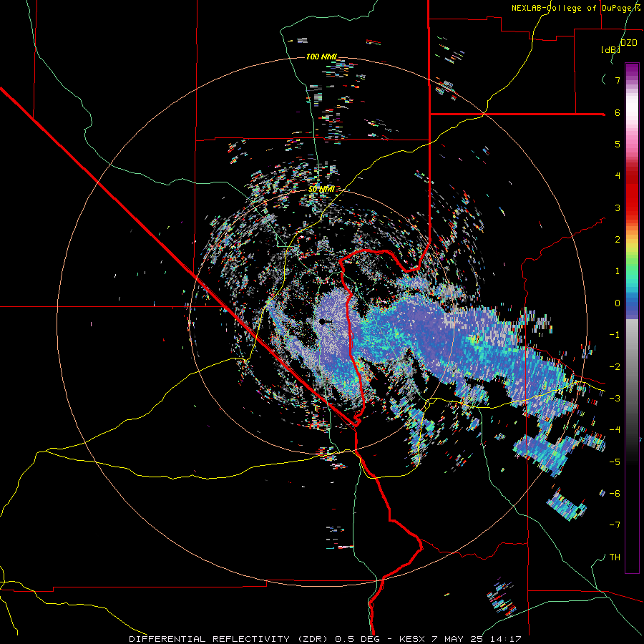Click the 100 NMI range ring label
Screen dimensions: 644x644
pyautogui.click(x=321, y=57)
